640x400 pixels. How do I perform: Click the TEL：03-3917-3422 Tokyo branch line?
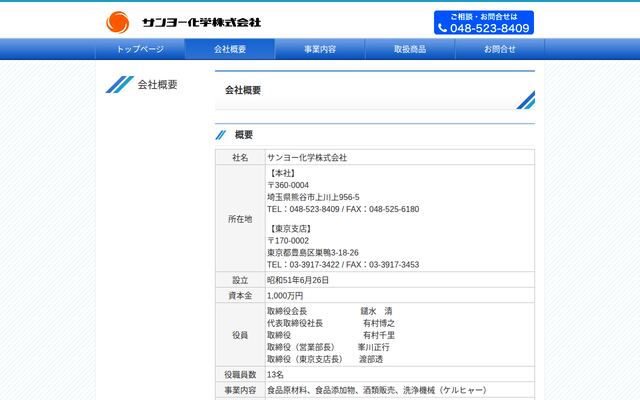coord(343,264)
